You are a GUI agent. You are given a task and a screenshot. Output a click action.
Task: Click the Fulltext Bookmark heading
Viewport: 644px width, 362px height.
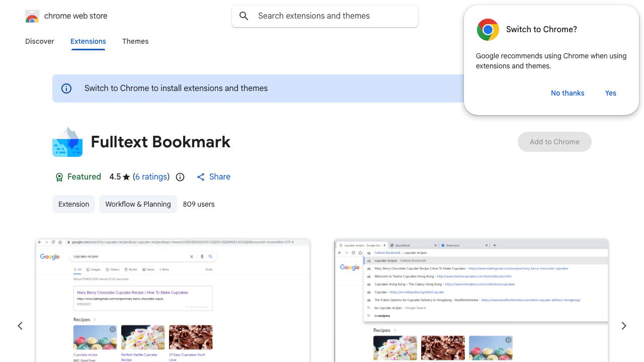coord(160,142)
